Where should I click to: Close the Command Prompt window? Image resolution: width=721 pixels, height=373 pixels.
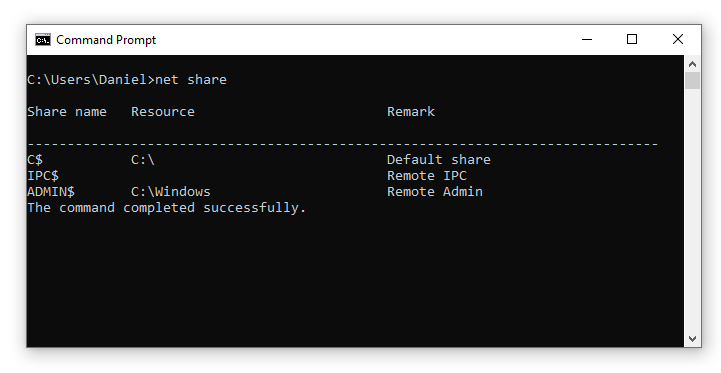(x=678, y=40)
